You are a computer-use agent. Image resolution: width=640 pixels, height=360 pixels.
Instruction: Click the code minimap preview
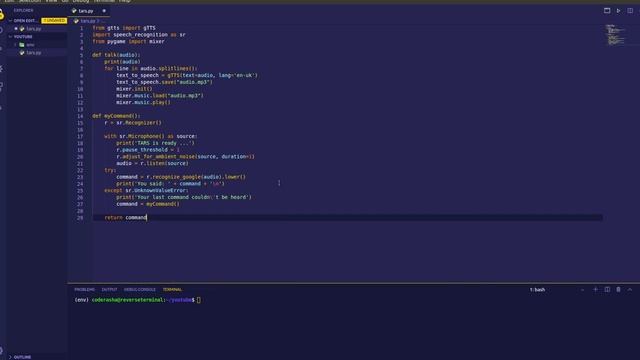[x=615, y=35]
